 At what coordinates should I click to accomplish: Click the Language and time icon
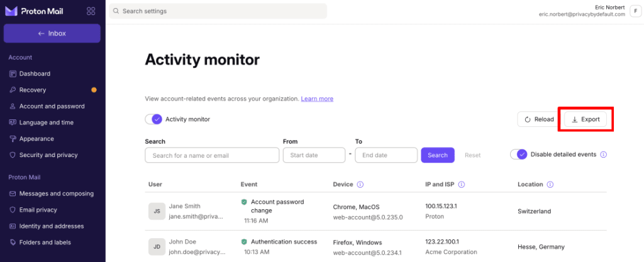tap(13, 122)
